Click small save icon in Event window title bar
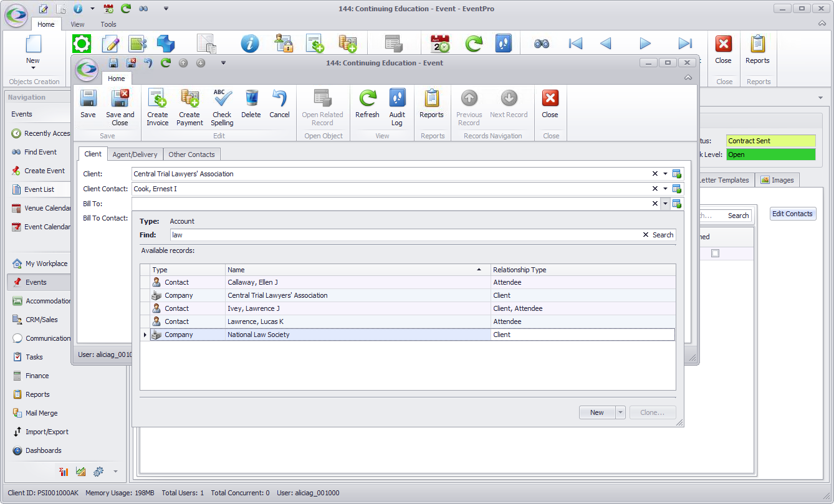 click(113, 63)
